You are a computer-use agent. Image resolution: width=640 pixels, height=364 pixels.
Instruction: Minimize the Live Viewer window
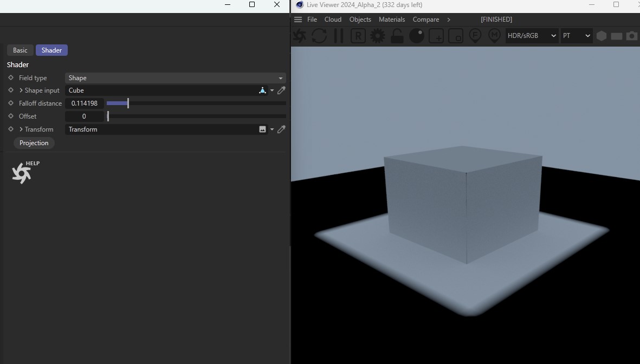592,4
